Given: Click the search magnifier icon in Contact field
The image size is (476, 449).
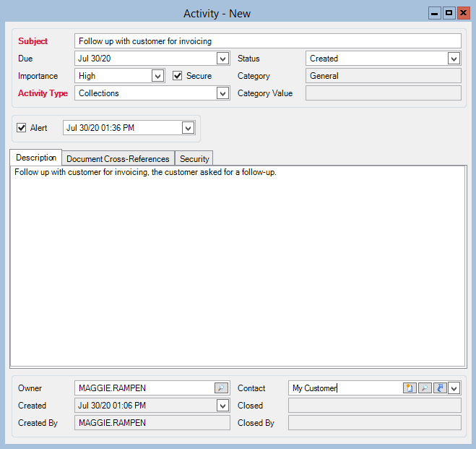Looking at the screenshot, I should pyautogui.click(x=425, y=388).
